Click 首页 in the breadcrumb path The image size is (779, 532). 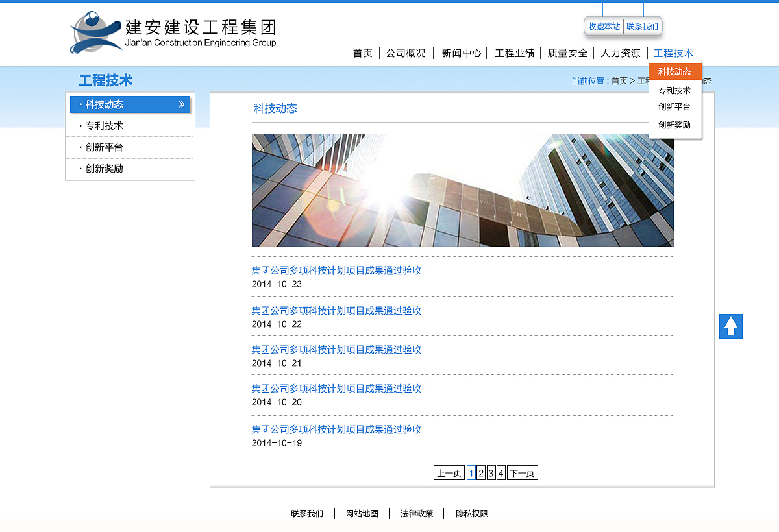pos(617,80)
